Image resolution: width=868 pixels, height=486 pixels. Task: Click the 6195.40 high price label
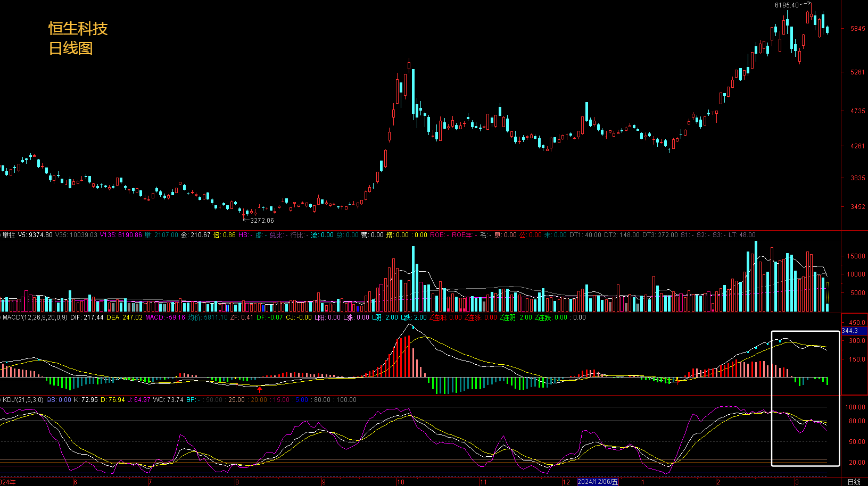click(x=787, y=5)
